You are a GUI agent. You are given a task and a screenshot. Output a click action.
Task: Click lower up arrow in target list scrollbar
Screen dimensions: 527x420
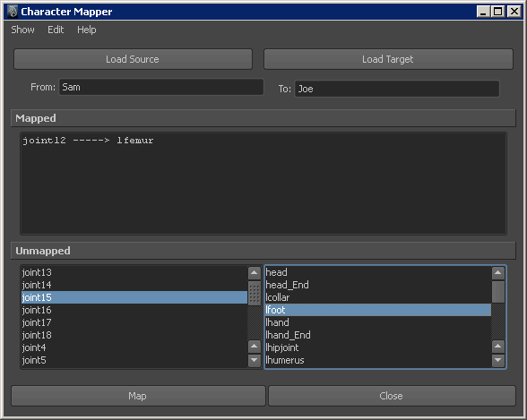coord(498,347)
